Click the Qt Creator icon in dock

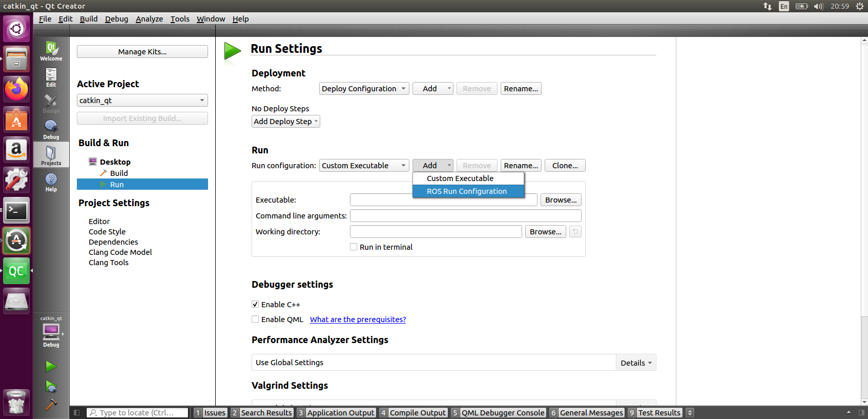pos(16,271)
